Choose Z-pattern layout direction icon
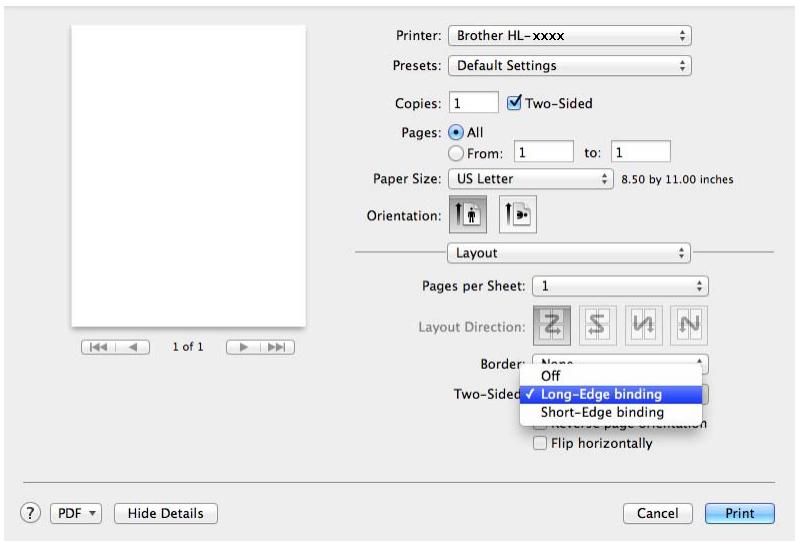Viewport: 798px width, 543px height. point(552,326)
